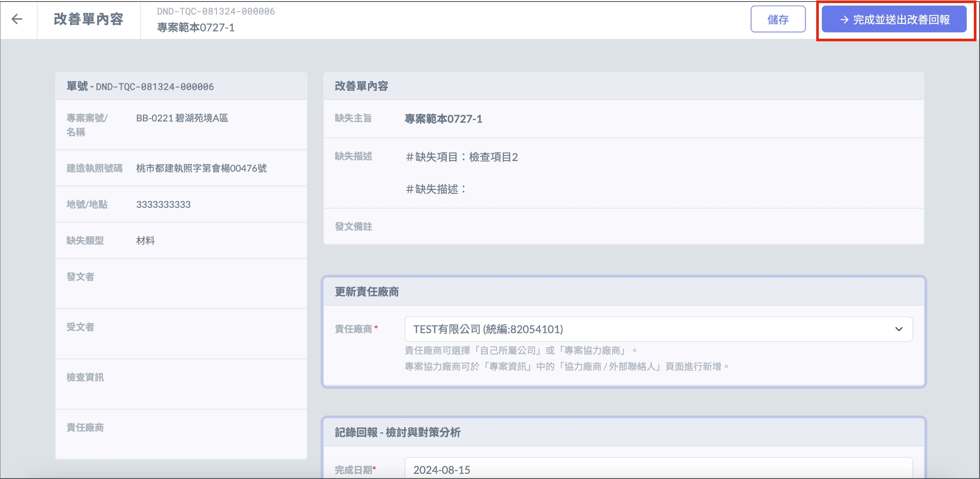Open the 責任廠商 dropdown chevron
Screen dimensions: 980x479
click(x=898, y=329)
